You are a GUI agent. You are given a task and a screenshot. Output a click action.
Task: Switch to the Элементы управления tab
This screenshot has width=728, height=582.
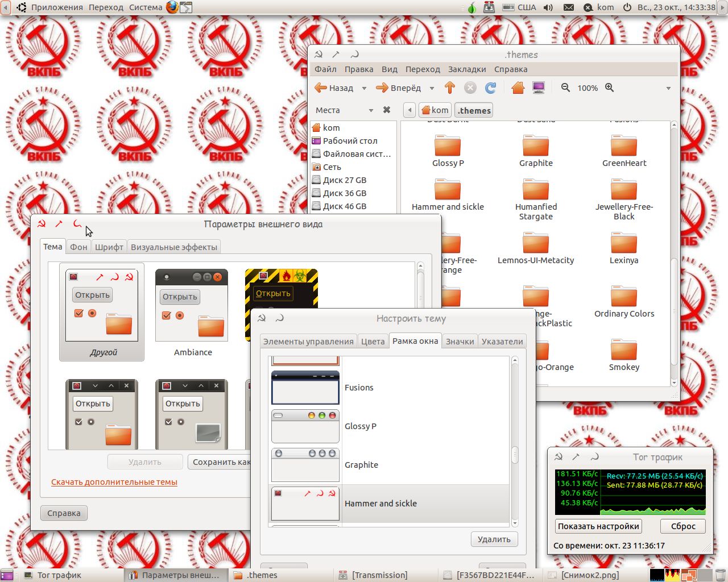tap(308, 341)
